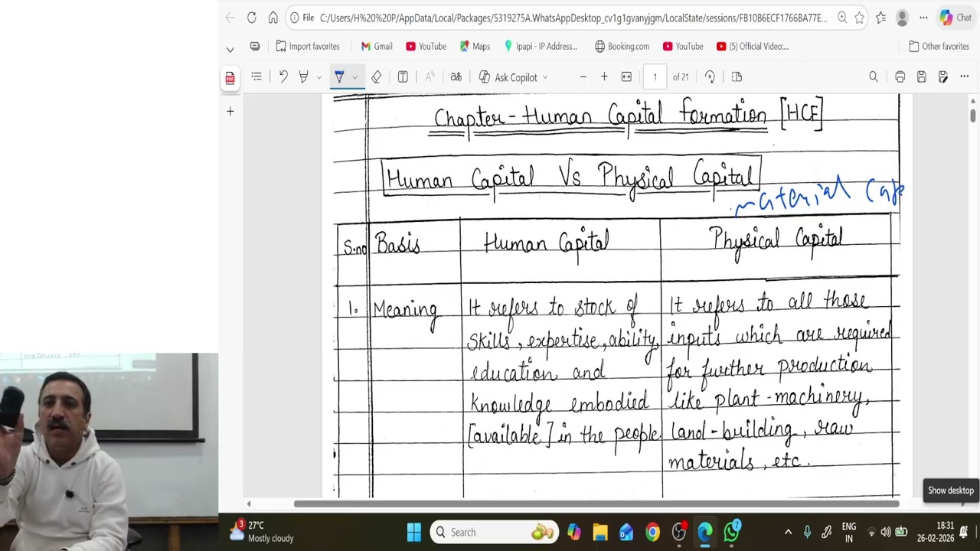Screen dimensions: 980x551
Task: Open the tab search icon beside Import favorites
Action: click(x=255, y=46)
